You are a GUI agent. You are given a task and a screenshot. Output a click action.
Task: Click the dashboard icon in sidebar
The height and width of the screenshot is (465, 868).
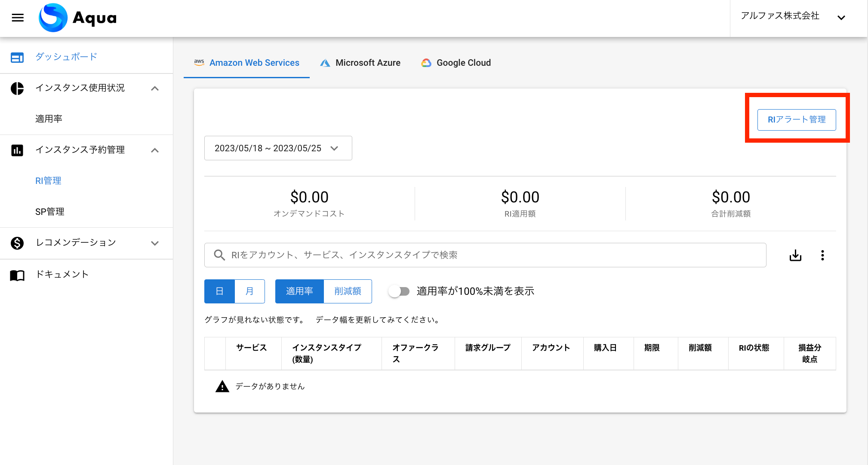pos(17,57)
